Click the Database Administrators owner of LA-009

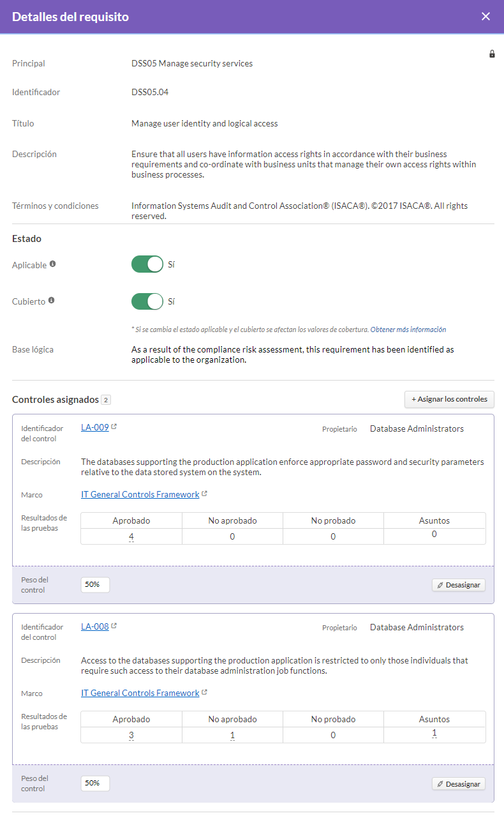(417, 428)
